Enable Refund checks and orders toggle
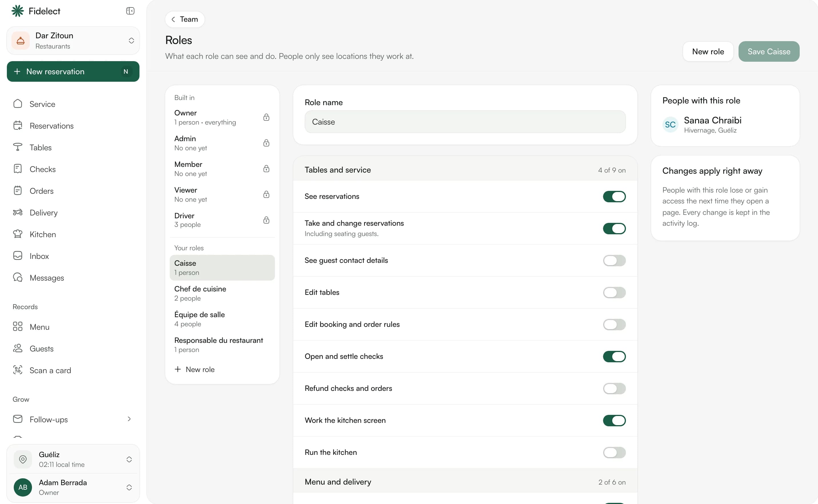 pos(614,388)
